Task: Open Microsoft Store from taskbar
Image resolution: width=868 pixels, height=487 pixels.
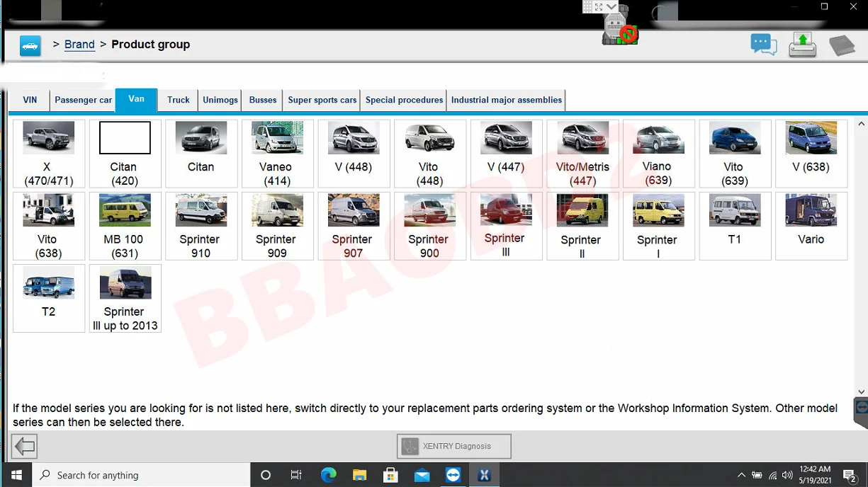Action: point(390,475)
